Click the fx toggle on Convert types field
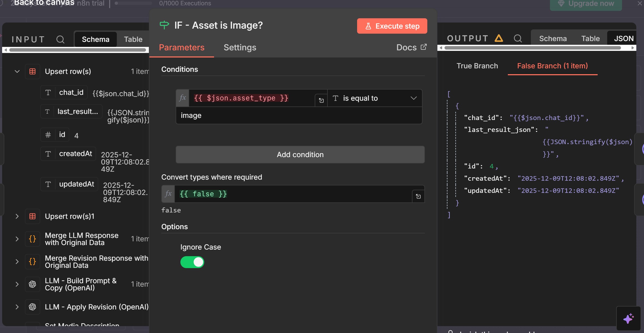The height and width of the screenshot is (333, 644). coord(168,194)
